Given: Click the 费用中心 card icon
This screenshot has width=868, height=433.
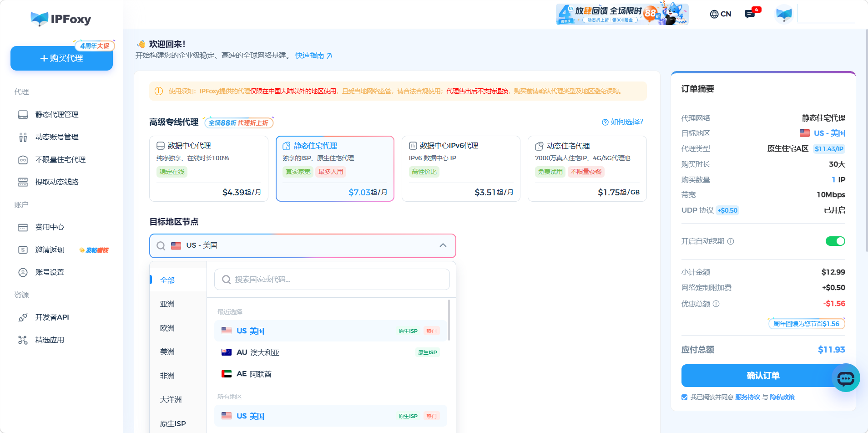Looking at the screenshot, I should (23, 227).
